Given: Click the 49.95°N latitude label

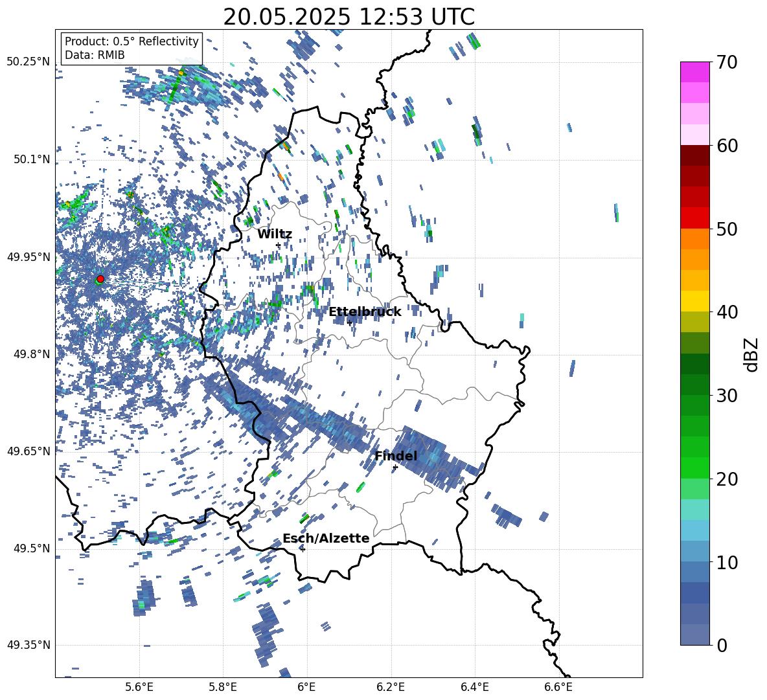Looking at the screenshot, I should (x=29, y=256).
